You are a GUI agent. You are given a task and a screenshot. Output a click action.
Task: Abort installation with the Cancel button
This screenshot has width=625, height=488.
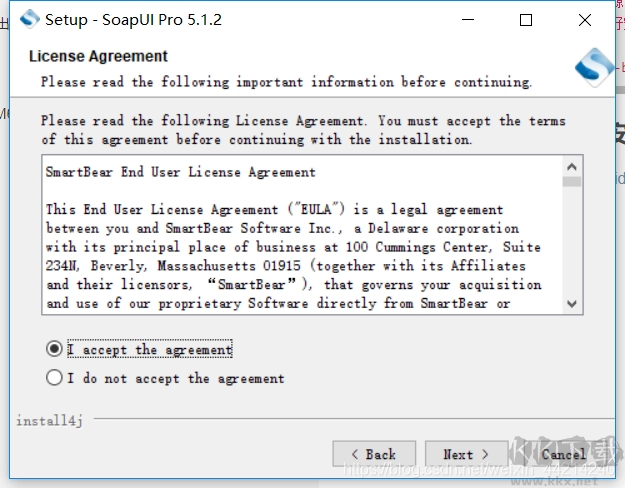click(564, 454)
